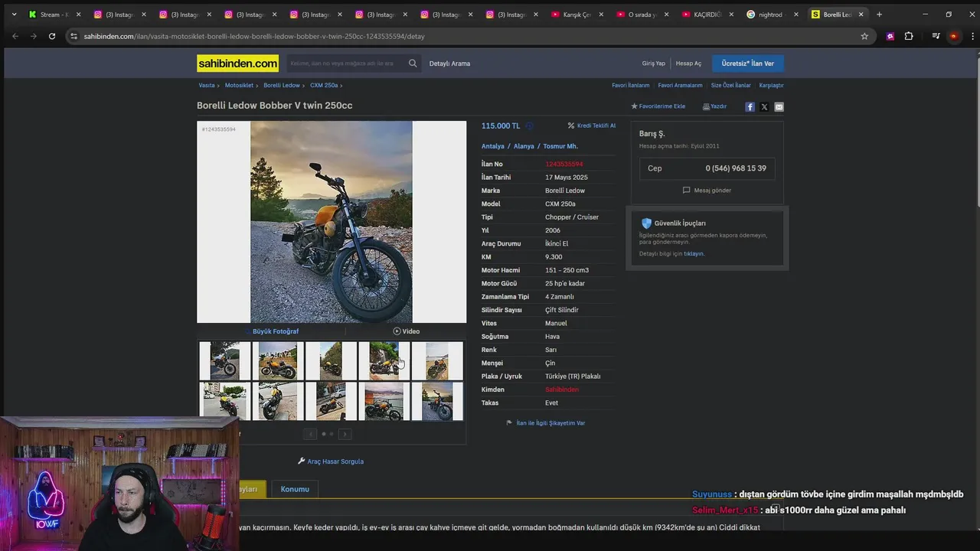980x551 pixels.
Task: Click the purple extension icon in toolbar
Action: point(890,36)
